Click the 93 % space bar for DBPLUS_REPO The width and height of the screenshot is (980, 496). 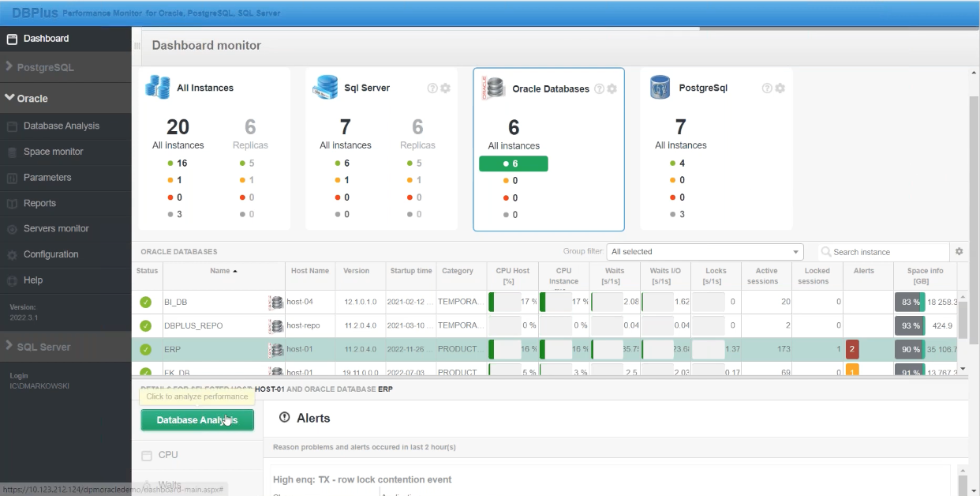coord(910,325)
